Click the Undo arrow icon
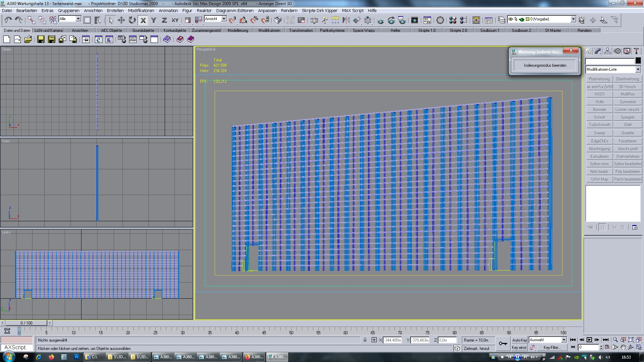The image size is (644, 362). pos(8,20)
